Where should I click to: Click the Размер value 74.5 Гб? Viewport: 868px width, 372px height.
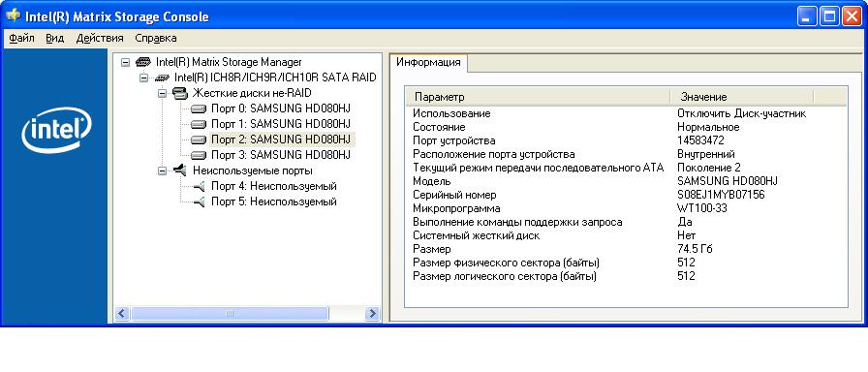695,249
